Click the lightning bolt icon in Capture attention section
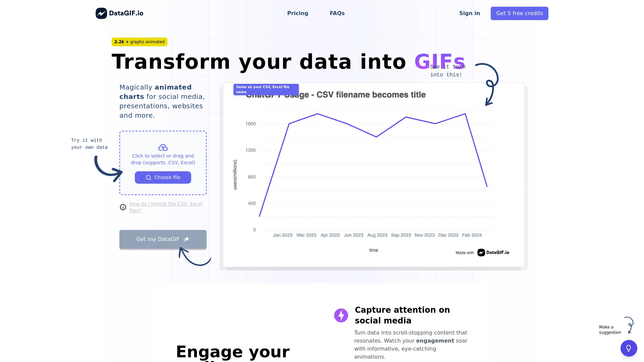This screenshot has width=644, height=362. click(x=341, y=315)
